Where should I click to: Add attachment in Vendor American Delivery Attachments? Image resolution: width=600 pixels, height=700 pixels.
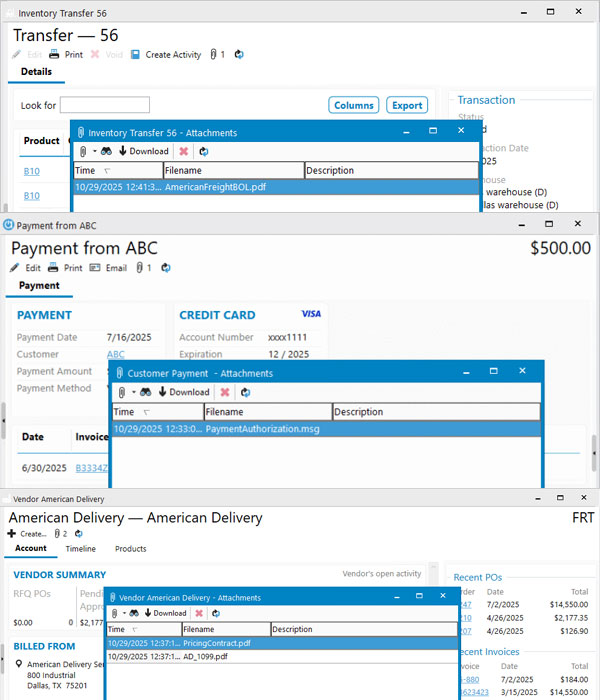pyautogui.click(x=114, y=613)
